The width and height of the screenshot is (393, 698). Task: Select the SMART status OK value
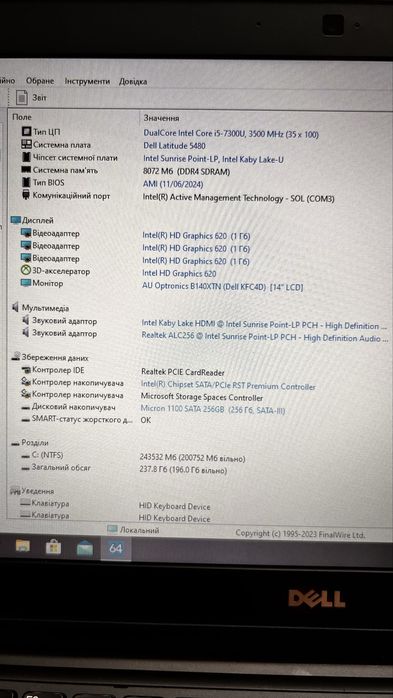[146, 420]
